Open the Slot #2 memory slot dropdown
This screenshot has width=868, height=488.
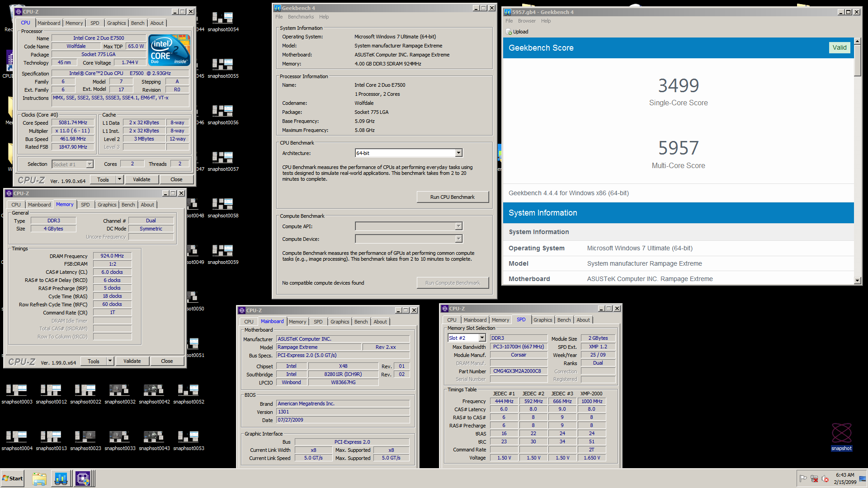482,338
